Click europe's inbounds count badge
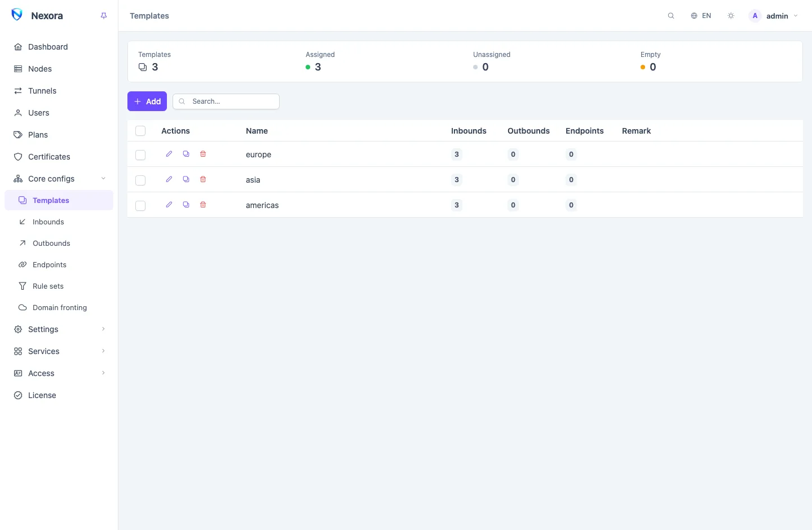The width and height of the screenshot is (812, 530). 457,154
